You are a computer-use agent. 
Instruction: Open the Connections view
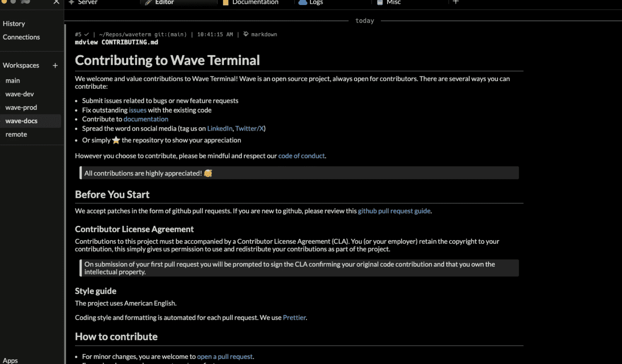coord(21,37)
